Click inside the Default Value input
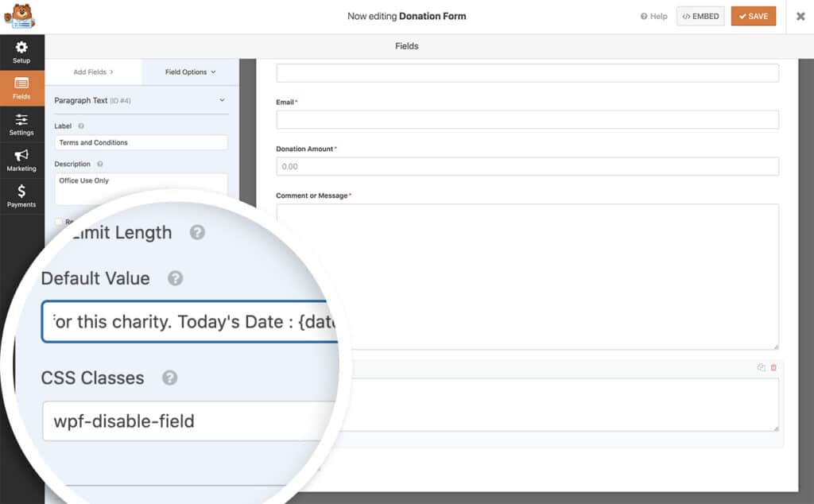814x504 pixels. (x=191, y=321)
